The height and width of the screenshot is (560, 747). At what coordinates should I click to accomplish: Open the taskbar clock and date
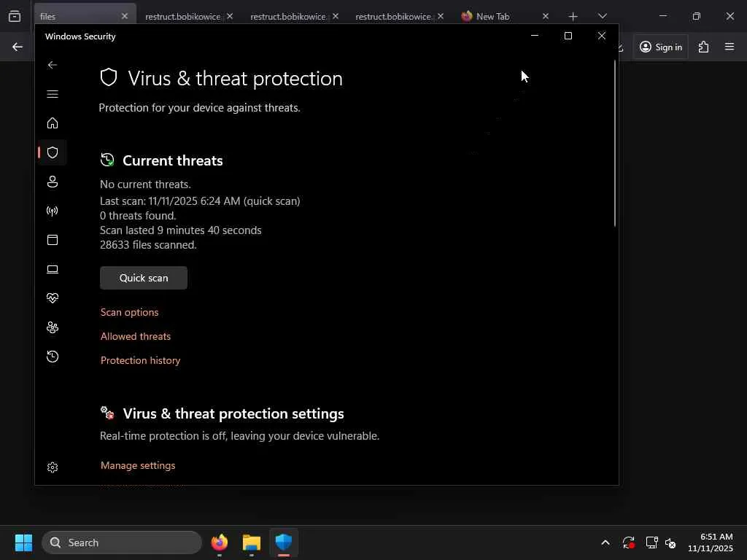711,542
